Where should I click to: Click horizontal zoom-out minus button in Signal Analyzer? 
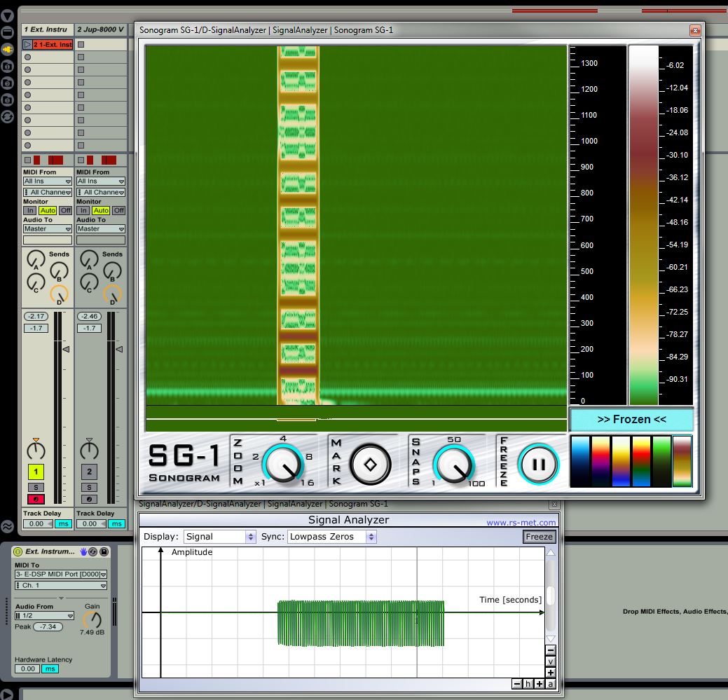pos(517,684)
